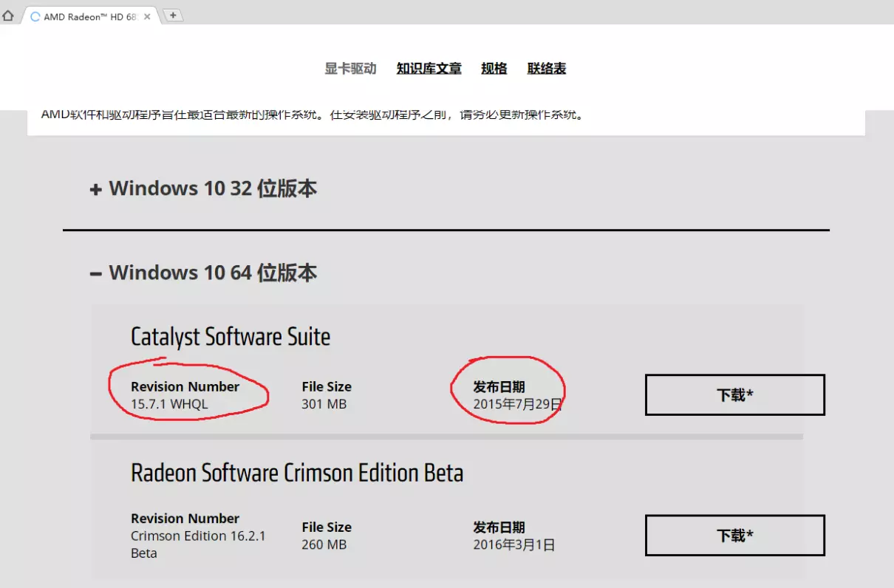894x588 pixels.
Task: Click the loading spinner icon on tab
Action: coord(35,16)
